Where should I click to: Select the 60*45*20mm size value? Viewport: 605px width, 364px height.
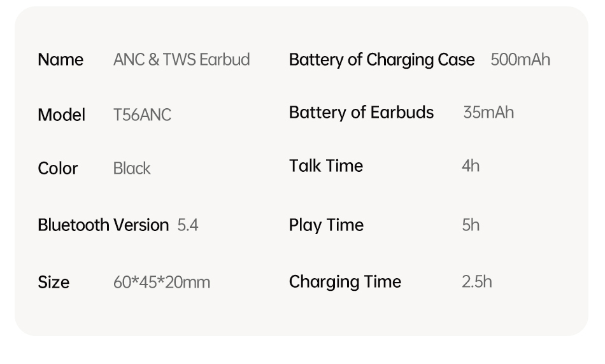point(162,283)
